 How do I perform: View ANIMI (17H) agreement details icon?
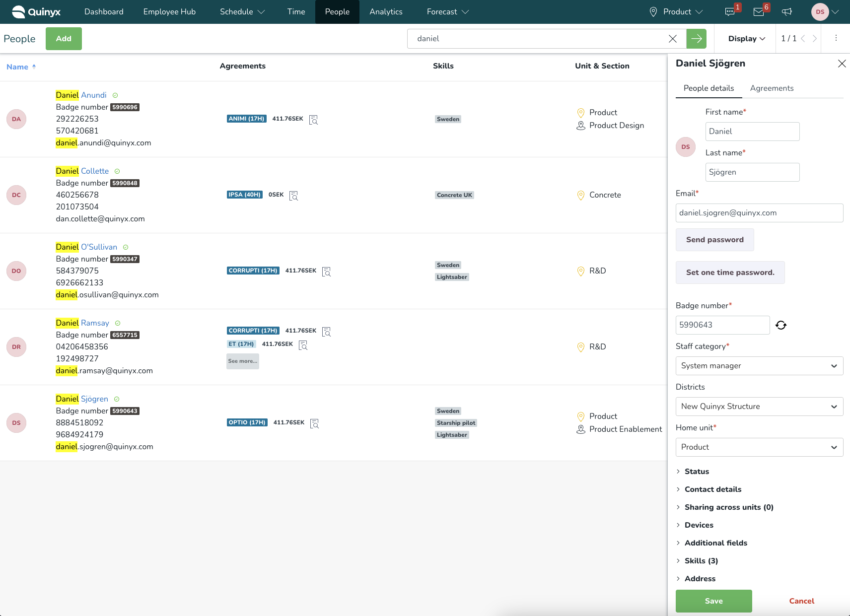(x=313, y=120)
